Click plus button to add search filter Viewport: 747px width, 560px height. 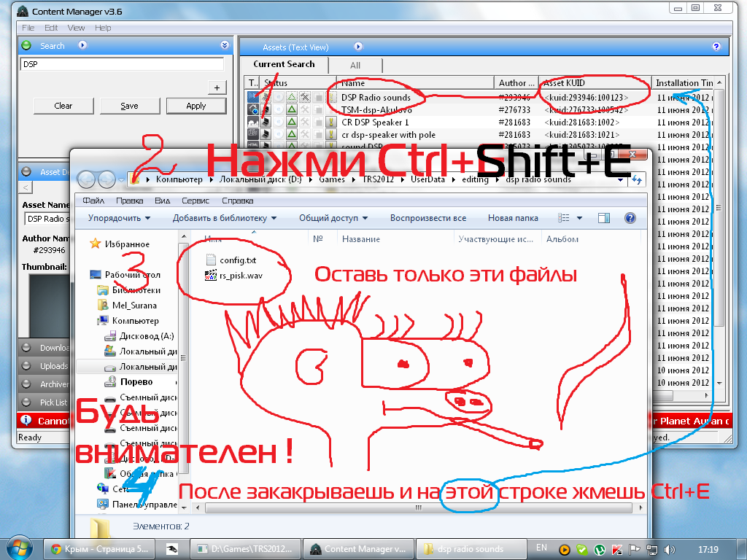point(217,87)
